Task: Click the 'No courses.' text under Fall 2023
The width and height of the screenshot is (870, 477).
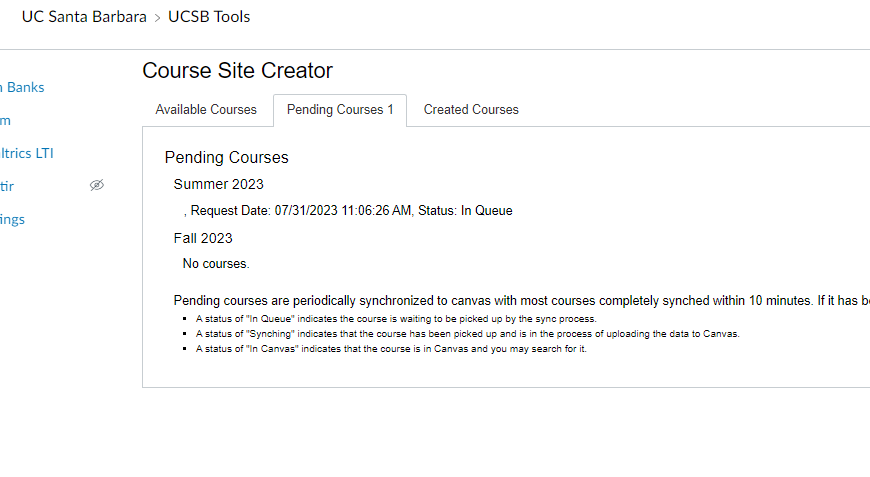Action: coord(216,264)
